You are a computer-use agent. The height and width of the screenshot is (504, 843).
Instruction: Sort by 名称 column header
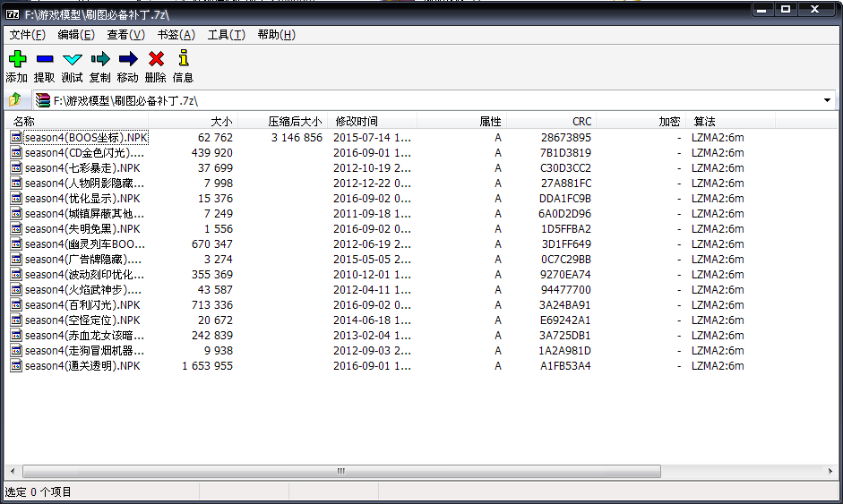76,122
